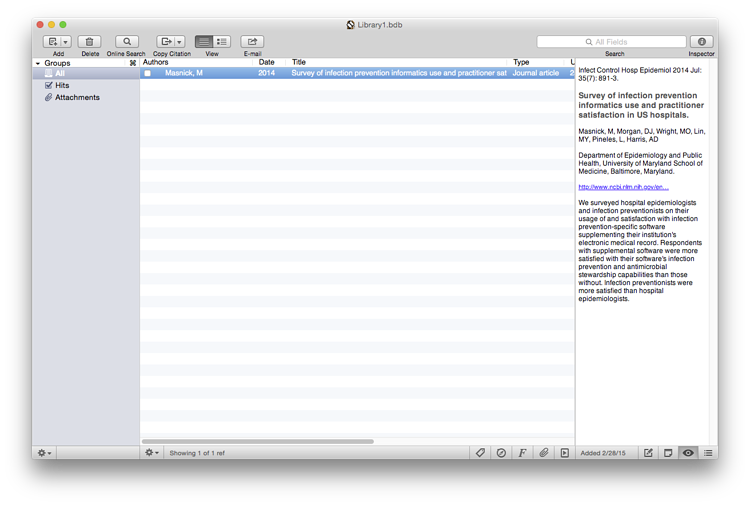Open the Inspector info button
Viewport: 750px width, 505px height.
point(701,42)
